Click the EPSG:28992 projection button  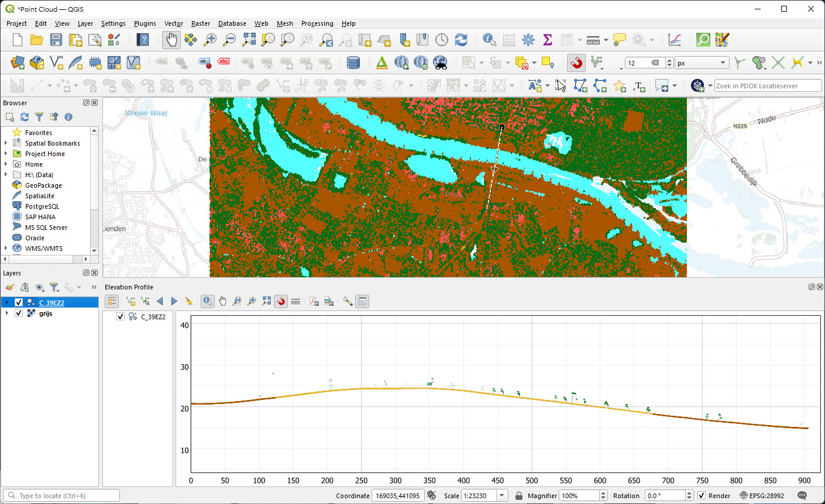(x=766, y=495)
